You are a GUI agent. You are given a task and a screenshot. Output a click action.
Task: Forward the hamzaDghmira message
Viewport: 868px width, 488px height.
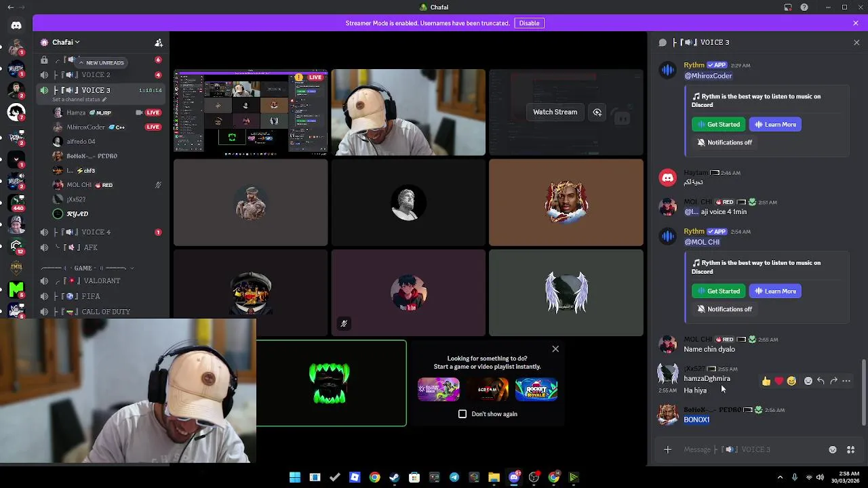pos(833,382)
